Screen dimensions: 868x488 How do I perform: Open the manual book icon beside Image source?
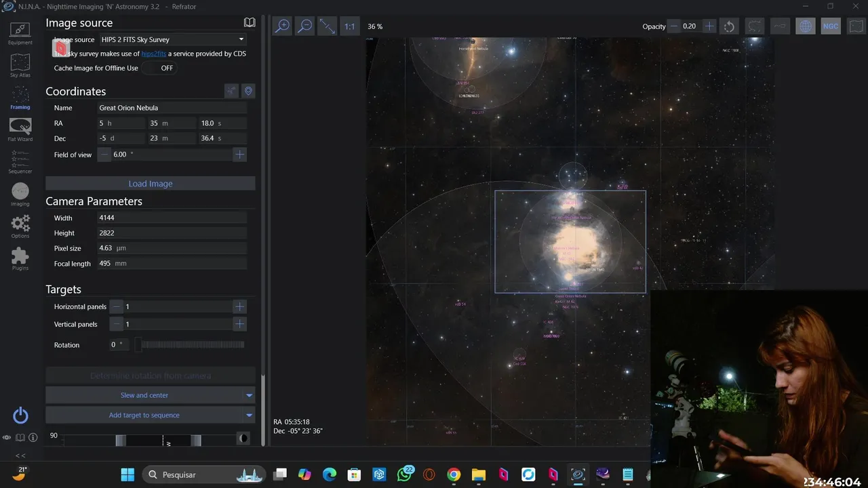pyautogui.click(x=250, y=22)
